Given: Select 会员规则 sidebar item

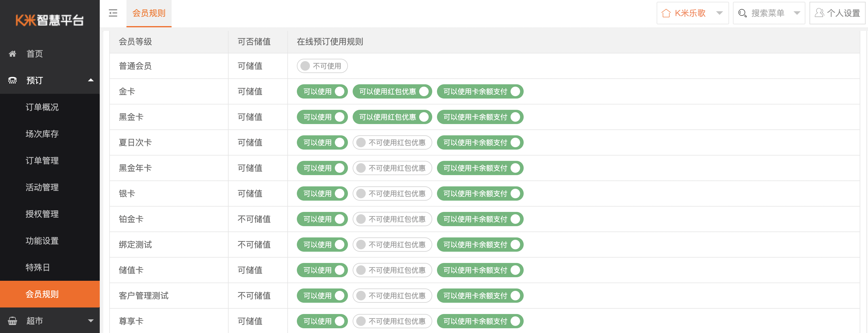Looking at the screenshot, I should [x=50, y=294].
